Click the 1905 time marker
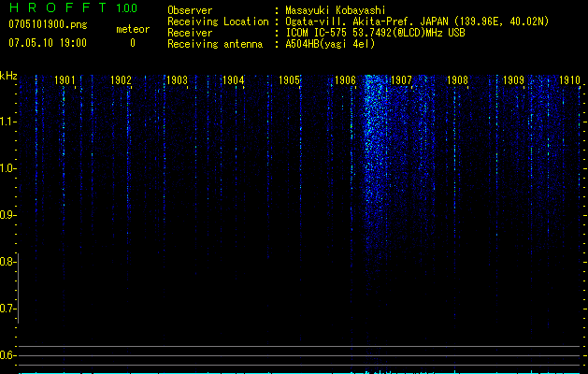 289,80
